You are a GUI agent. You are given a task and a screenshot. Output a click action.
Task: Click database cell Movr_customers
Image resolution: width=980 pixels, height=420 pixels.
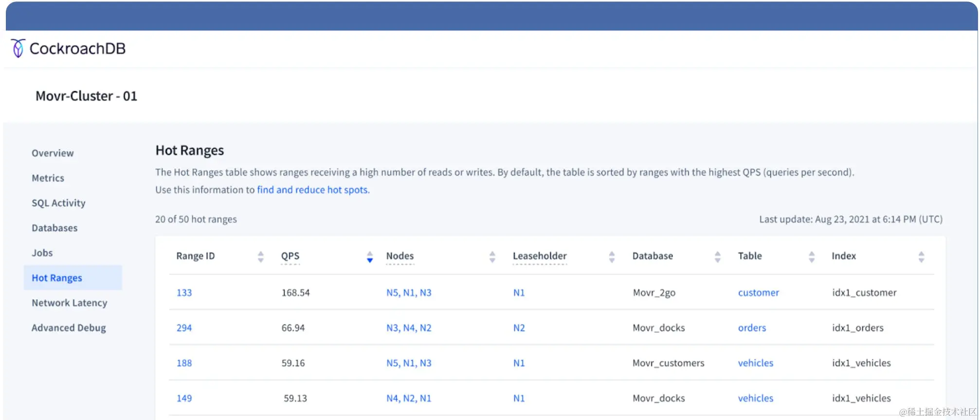pyautogui.click(x=669, y=363)
